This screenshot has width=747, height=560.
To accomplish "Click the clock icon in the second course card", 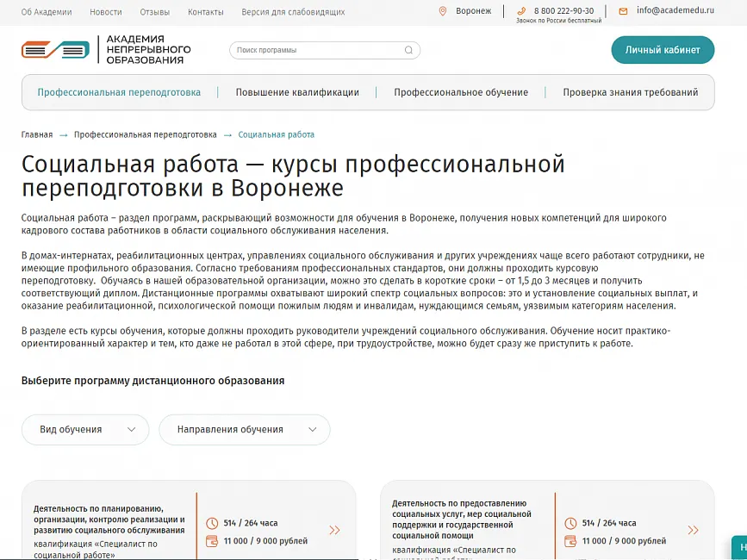I will pos(570,523).
